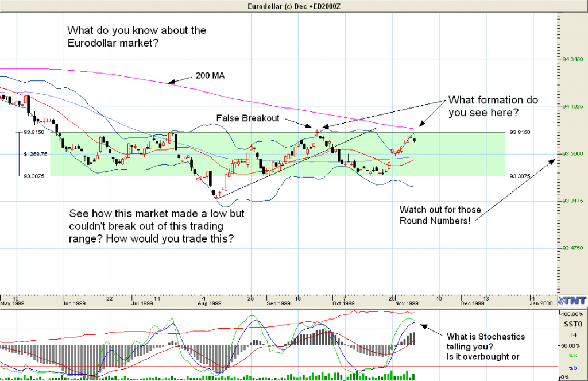Image resolution: width=588 pixels, height=381 pixels.
Task: Click the 94.6450 price axis label
Action: pyautogui.click(x=571, y=59)
